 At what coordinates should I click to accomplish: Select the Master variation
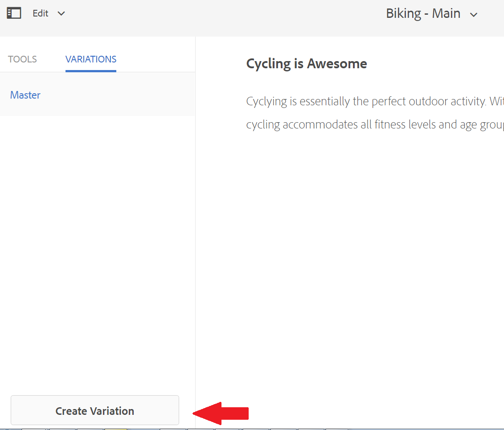point(25,95)
